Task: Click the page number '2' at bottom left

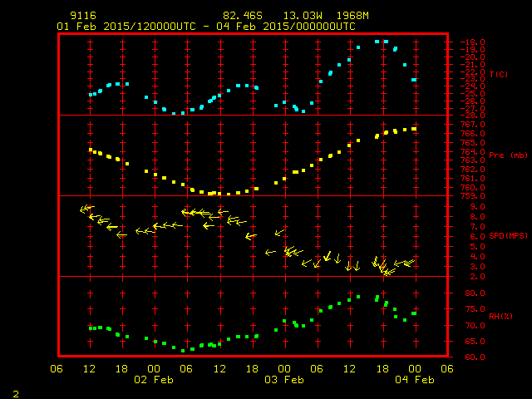Action: (x=16, y=394)
